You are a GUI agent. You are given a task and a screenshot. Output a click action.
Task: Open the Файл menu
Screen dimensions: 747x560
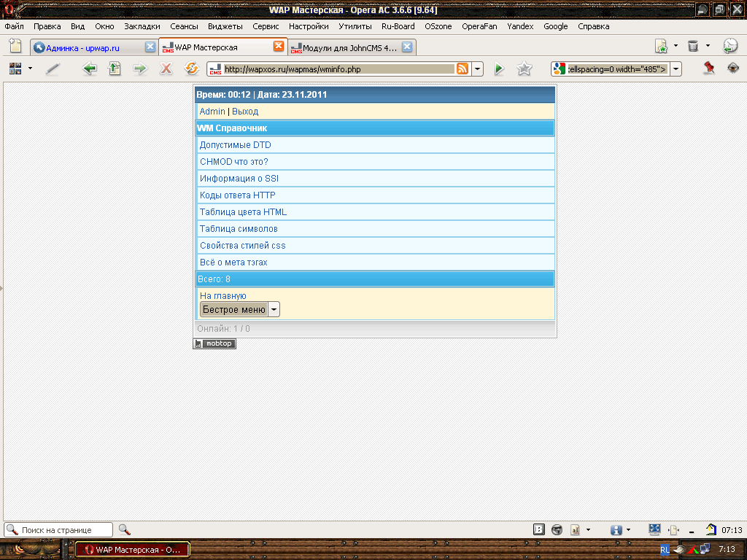(15, 26)
